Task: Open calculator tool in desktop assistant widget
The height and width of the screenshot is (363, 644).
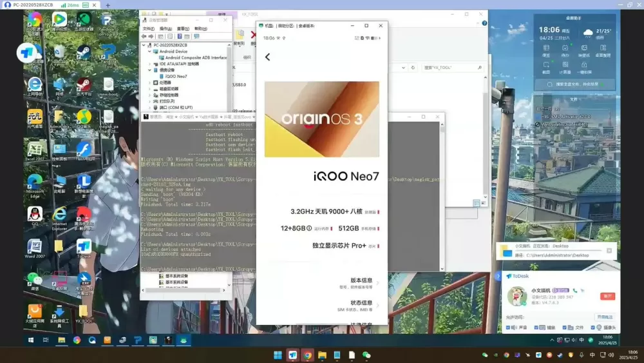Action: (x=565, y=68)
